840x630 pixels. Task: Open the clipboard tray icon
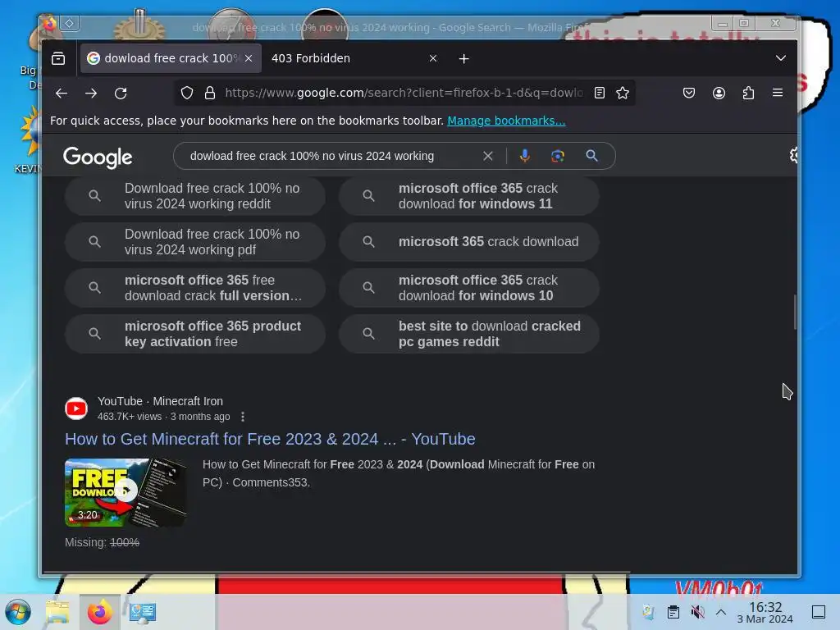point(673,612)
